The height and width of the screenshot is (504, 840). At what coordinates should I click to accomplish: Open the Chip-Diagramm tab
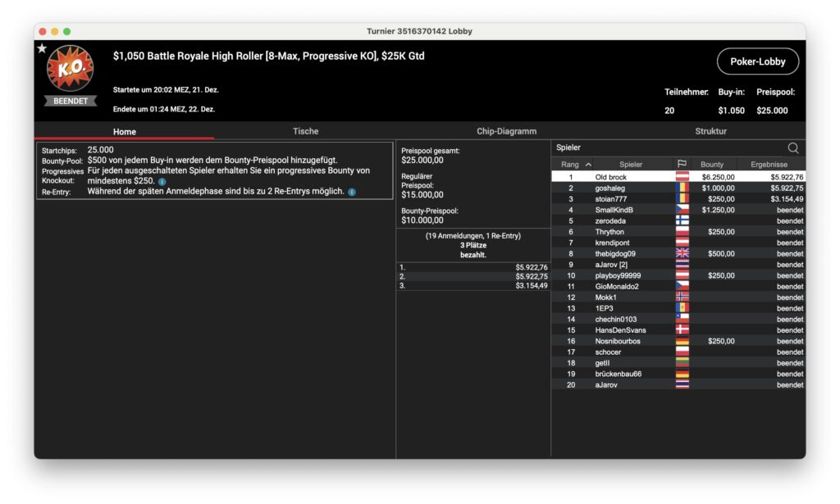(506, 131)
